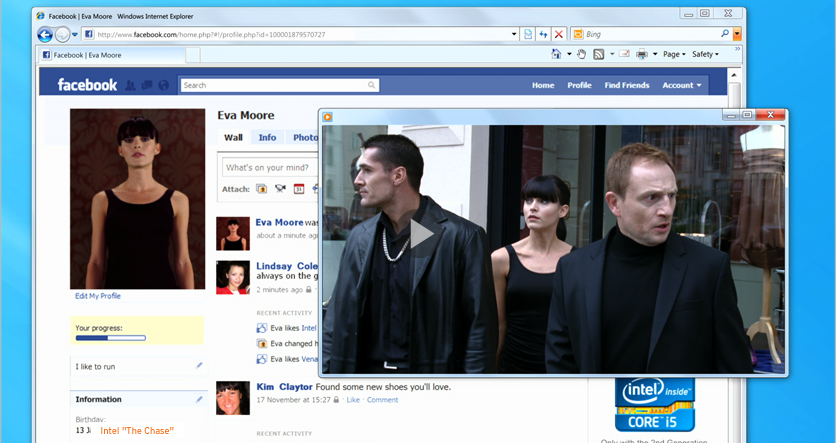Viewport: 836px width, 443px height.
Task: Click the hand icon in IE toolbar
Action: 582,54
